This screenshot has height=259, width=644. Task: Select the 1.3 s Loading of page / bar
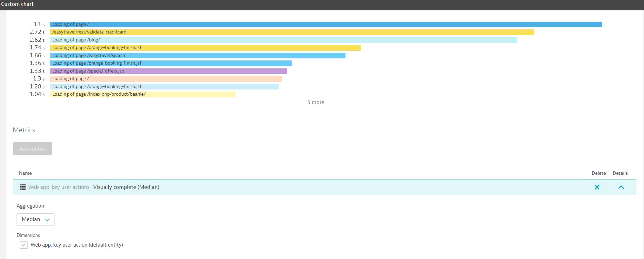(x=166, y=79)
